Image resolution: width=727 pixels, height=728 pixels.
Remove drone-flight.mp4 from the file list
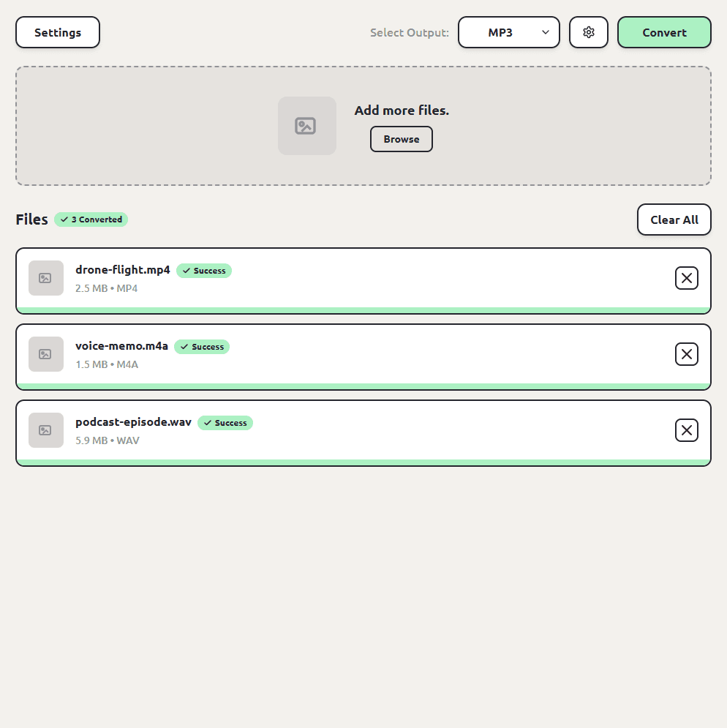pyautogui.click(x=686, y=278)
